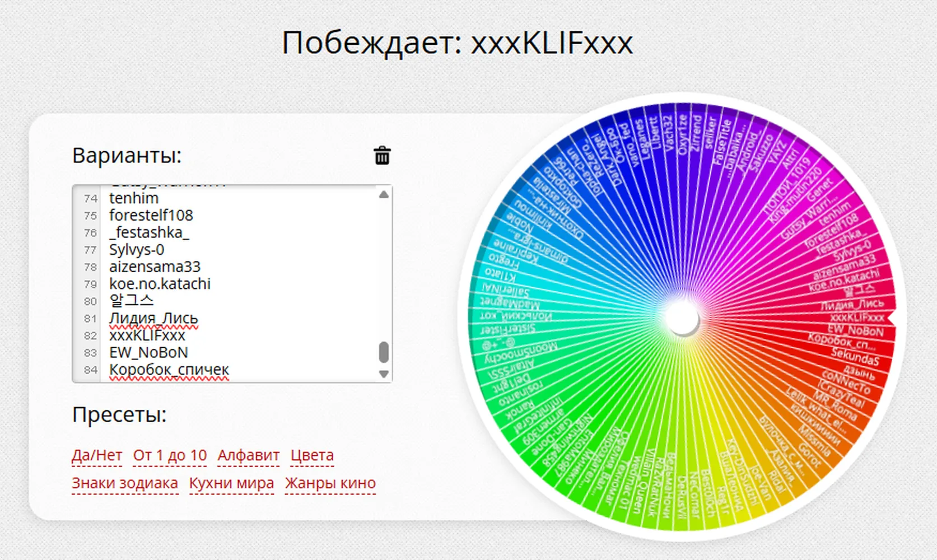The image size is (937, 560).
Task: Pick the Кухни мира preset
Action: click(x=231, y=483)
